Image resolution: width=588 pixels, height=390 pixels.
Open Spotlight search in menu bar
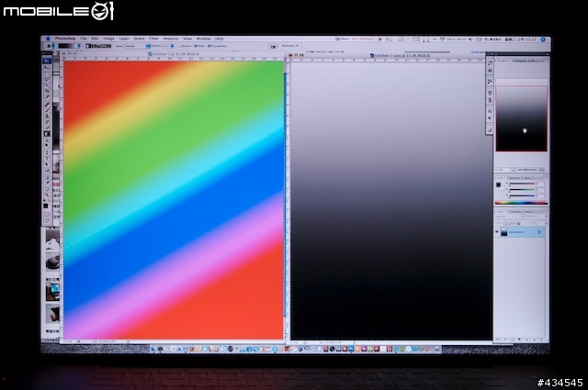(543, 39)
